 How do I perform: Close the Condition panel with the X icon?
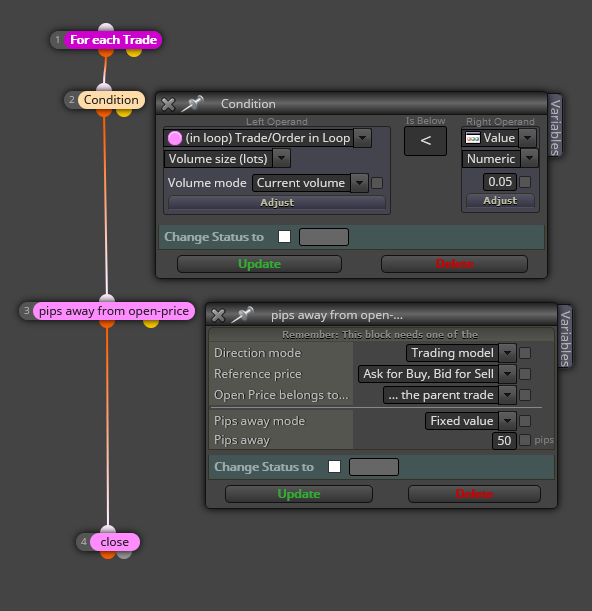click(168, 104)
